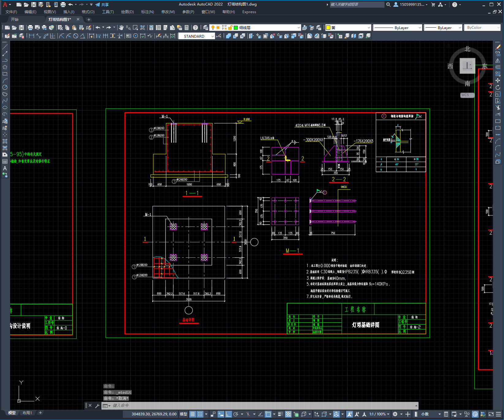Select the Move tool in modify toolbar
The width and height of the screenshot is (504, 420).
pyautogui.click(x=498, y=81)
